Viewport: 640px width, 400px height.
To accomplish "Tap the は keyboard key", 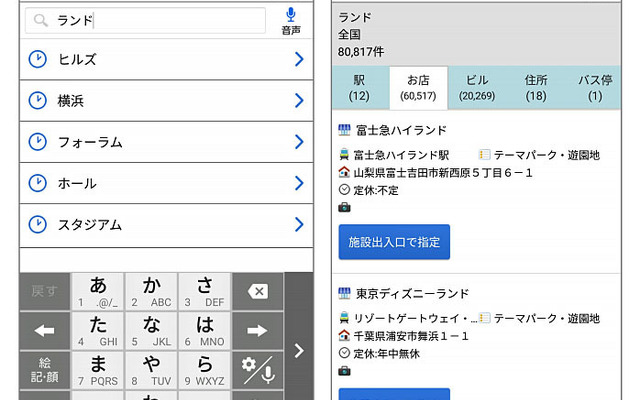I will pyautogui.click(x=205, y=331).
